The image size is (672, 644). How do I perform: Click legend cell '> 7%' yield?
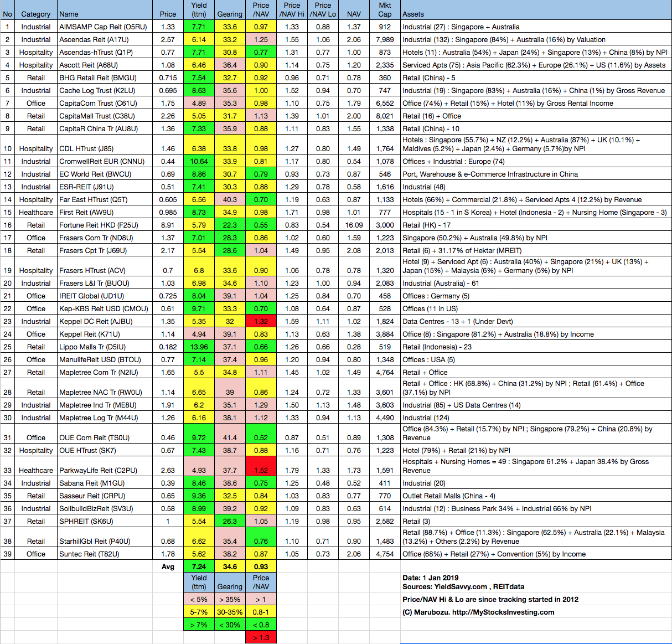(199, 625)
